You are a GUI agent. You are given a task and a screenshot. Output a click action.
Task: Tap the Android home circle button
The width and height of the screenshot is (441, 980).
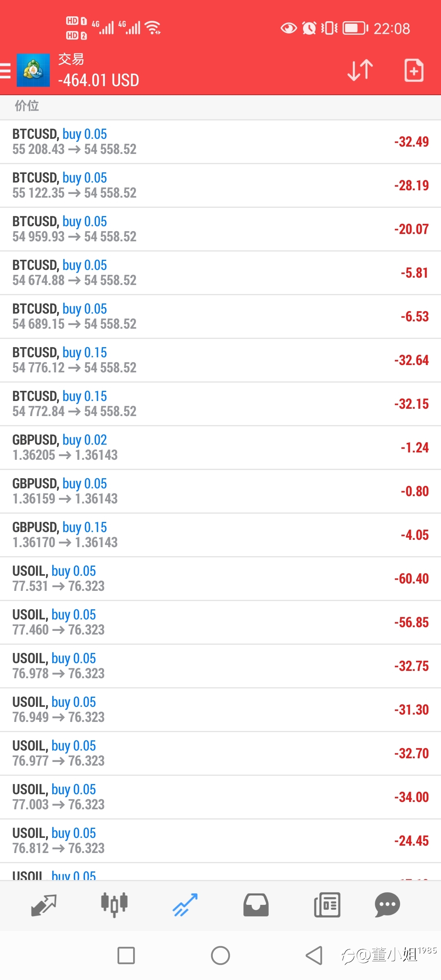tap(220, 955)
